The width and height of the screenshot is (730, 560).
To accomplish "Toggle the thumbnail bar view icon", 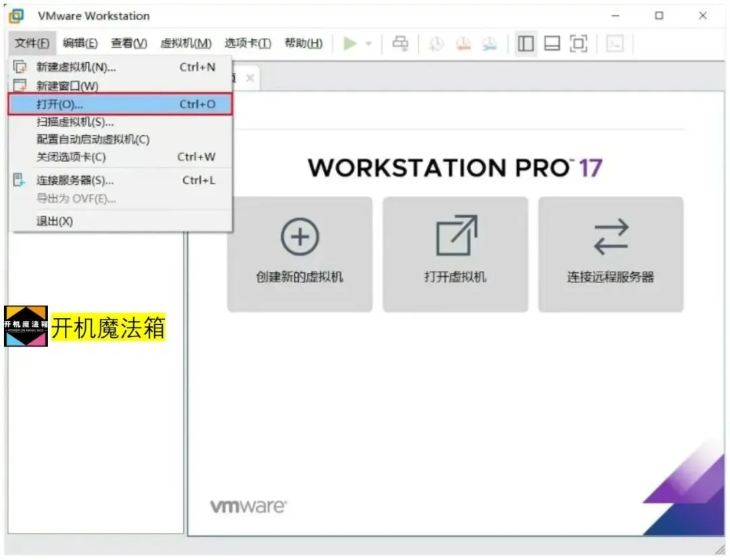I will [x=552, y=44].
